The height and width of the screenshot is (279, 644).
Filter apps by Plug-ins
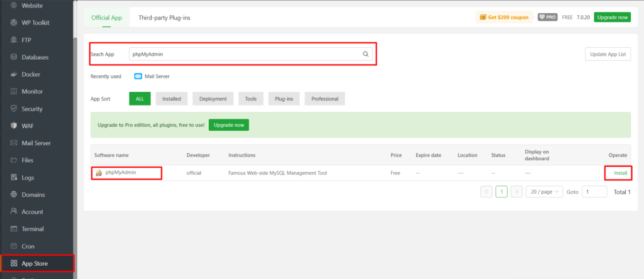(x=284, y=99)
